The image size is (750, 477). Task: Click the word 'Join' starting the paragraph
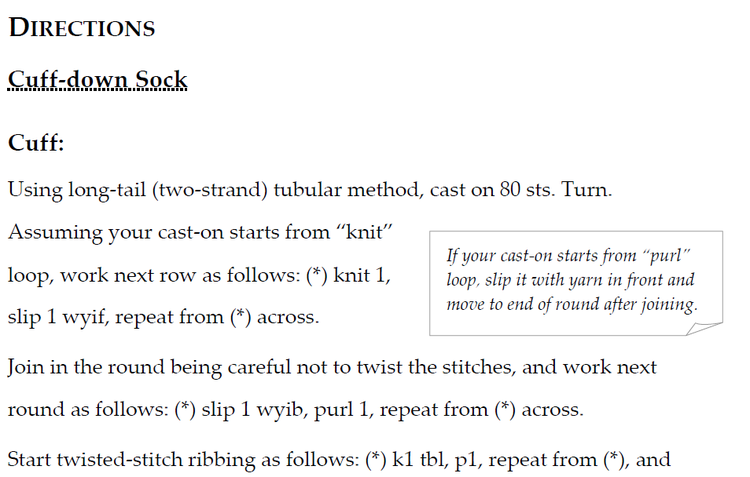click(25, 367)
